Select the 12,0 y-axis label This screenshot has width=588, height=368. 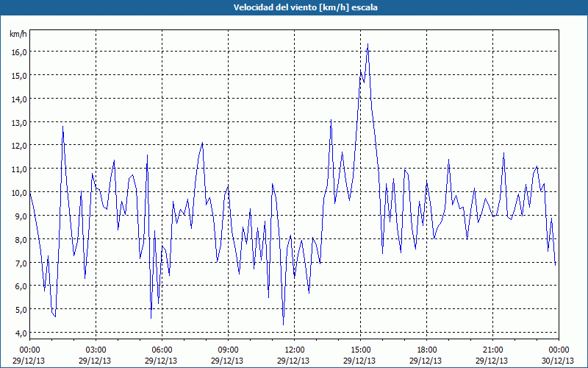point(18,146)
